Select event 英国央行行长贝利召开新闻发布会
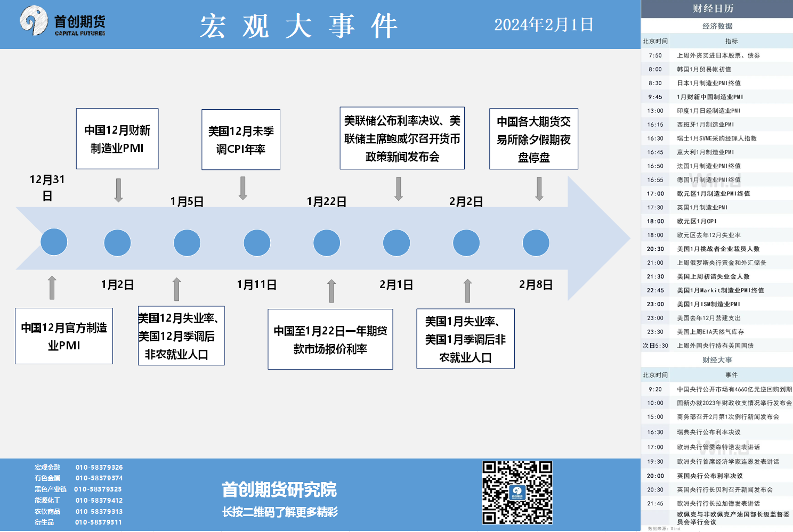Screen dimensions: 793x532 tap(717, 490)
